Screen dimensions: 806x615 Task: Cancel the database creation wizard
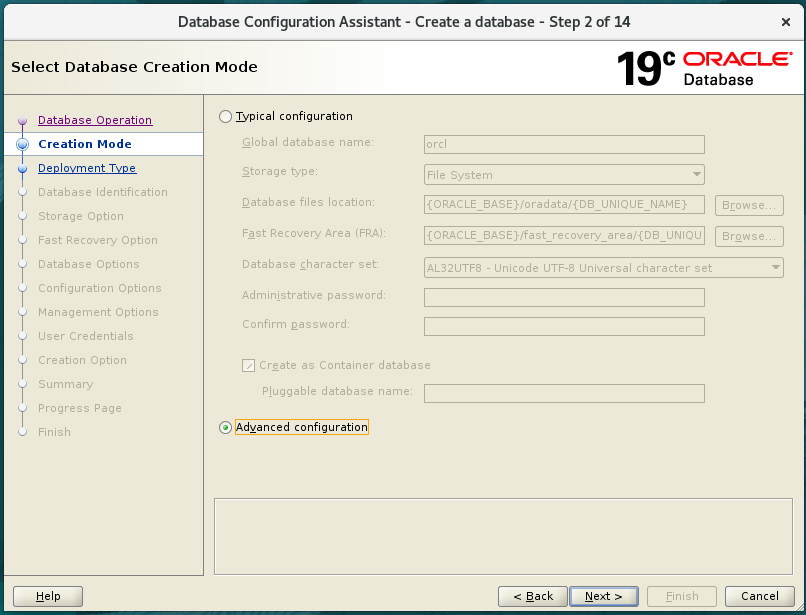pos(760,596)
